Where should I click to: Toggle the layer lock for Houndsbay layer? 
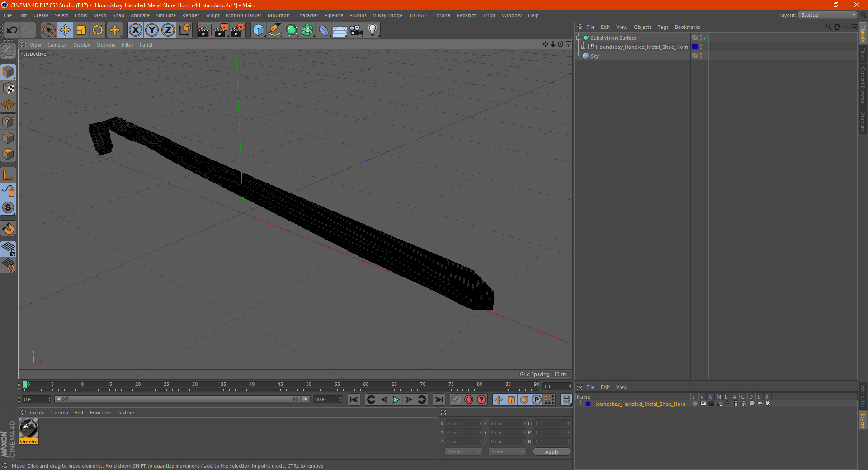[727, 404]
